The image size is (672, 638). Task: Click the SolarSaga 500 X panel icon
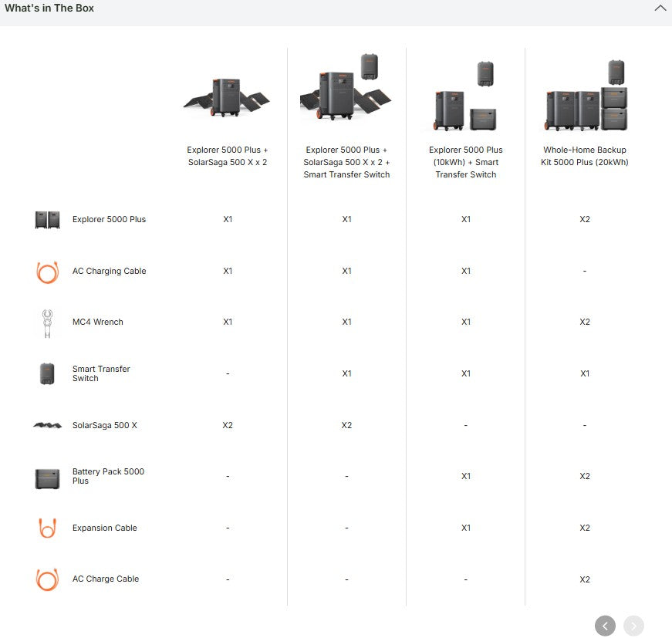[47, 425]
